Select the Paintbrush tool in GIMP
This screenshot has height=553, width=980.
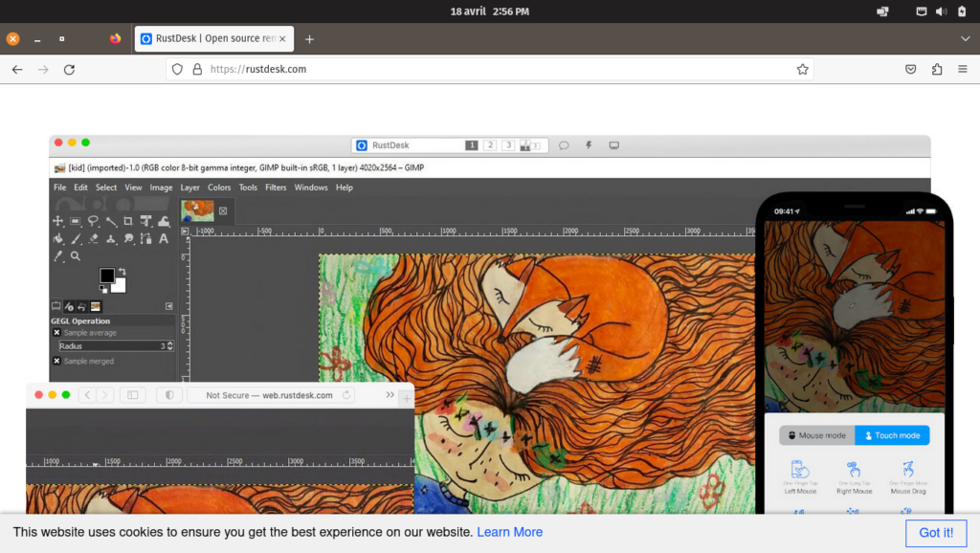[x=75, y=238]
